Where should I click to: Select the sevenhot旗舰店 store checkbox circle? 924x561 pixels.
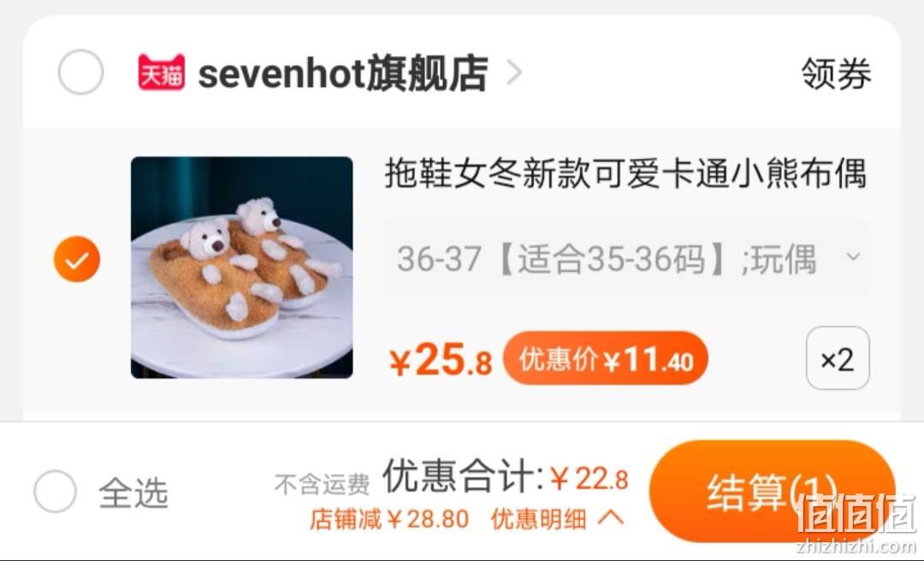[x=80, y=72]
